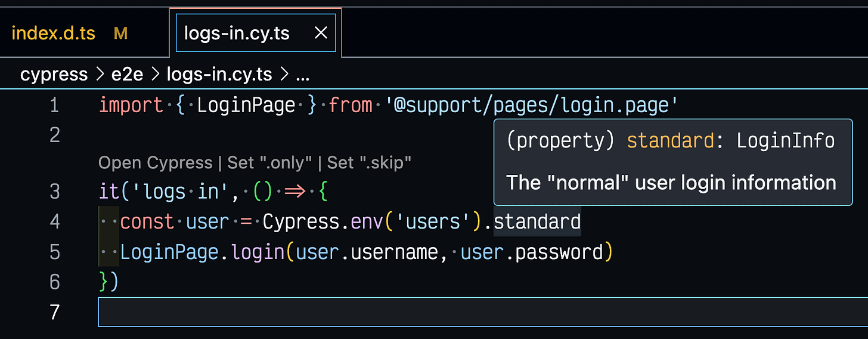Viewport: 868px width, 339px height.
Task: Click the 'const' keyword on line 4
Action: (x=147, y=222)
